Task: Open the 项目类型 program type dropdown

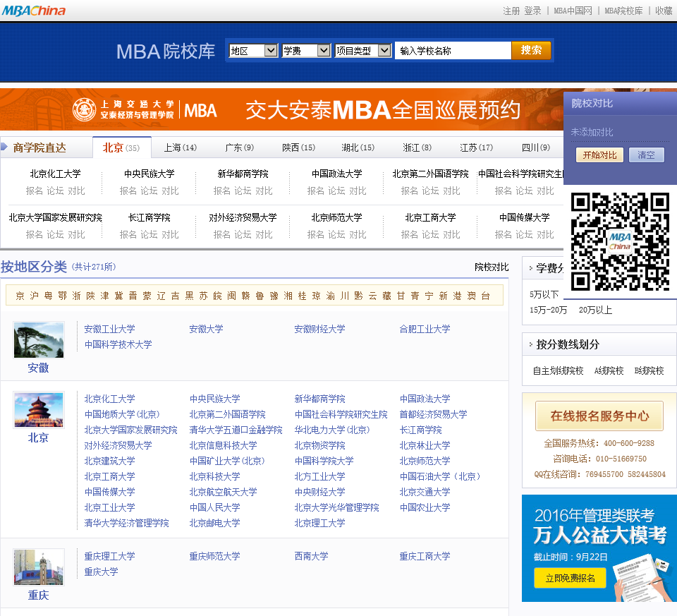Action: [363, 51]
